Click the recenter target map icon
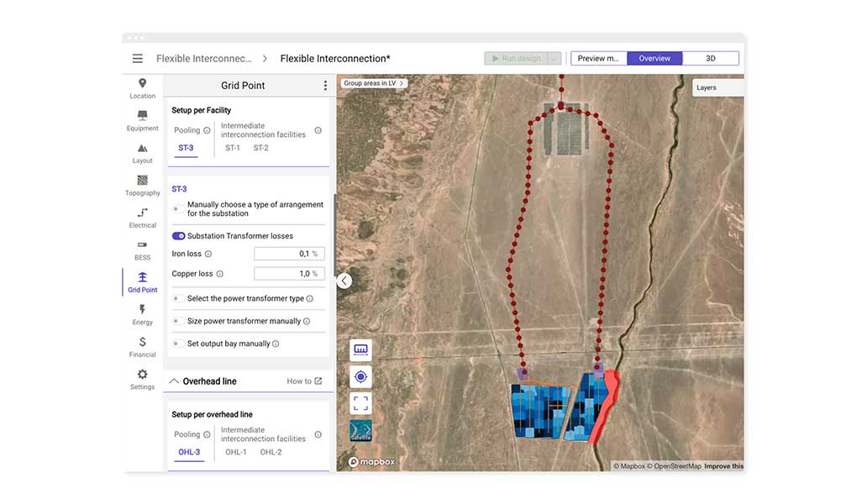 (360, 377)
